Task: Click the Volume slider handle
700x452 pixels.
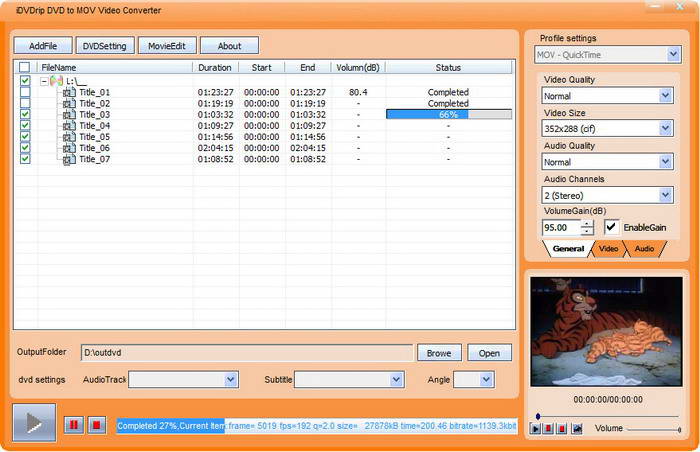Action: (x=679, y=430)
